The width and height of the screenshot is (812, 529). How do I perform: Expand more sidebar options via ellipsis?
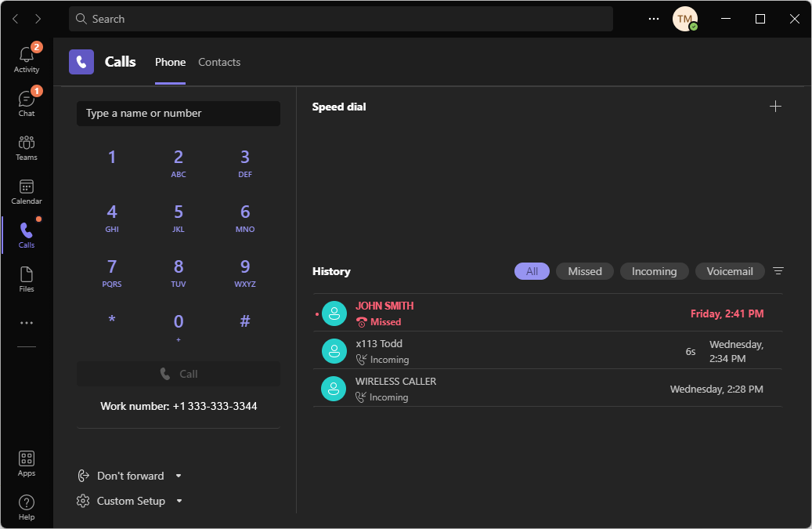26,322
